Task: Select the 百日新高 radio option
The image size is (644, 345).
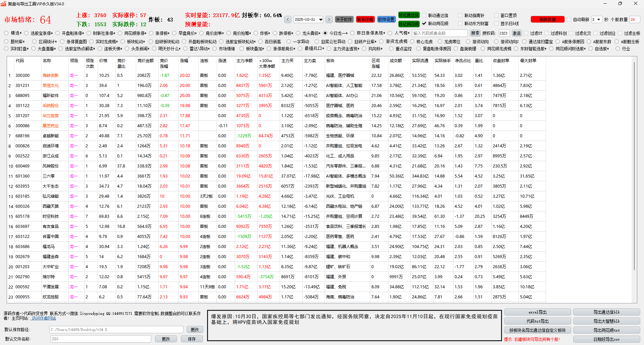Action: pos(260,42)
